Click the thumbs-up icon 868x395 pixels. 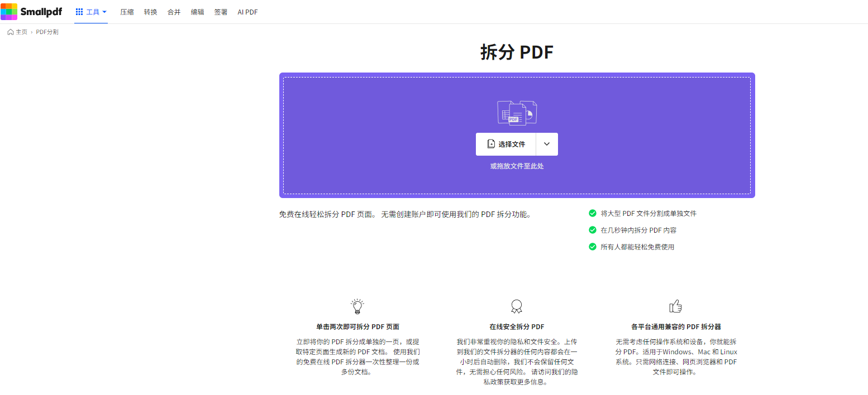pos(676,306)
